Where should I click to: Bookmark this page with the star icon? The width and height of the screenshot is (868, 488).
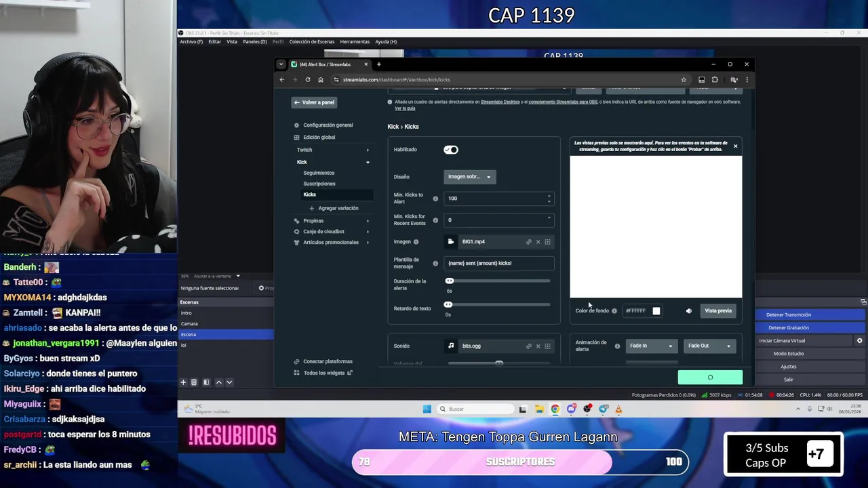684,79
